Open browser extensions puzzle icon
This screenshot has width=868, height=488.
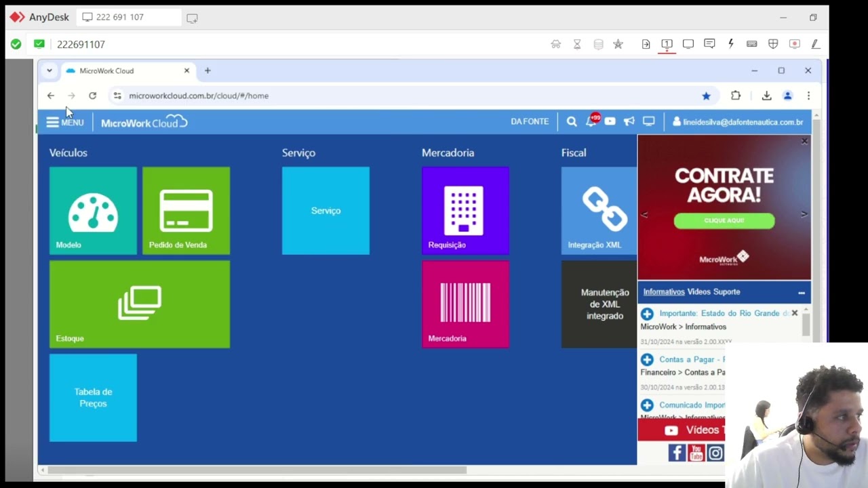tap(736, 96)
